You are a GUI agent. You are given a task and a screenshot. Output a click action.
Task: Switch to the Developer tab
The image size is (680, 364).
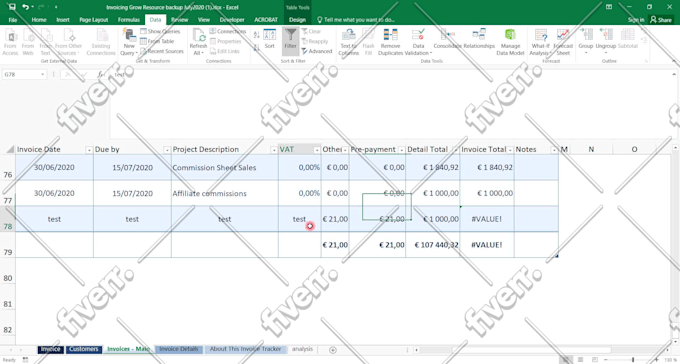[232, 20]
